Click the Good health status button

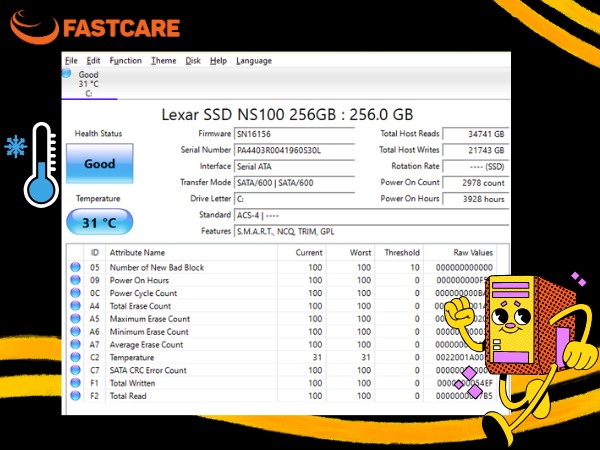coord(99,163)
